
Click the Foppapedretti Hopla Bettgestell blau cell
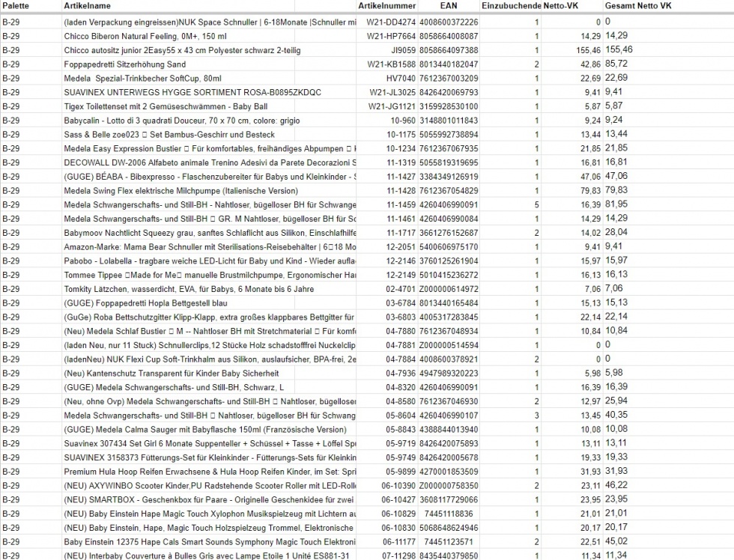coord(145,302)
